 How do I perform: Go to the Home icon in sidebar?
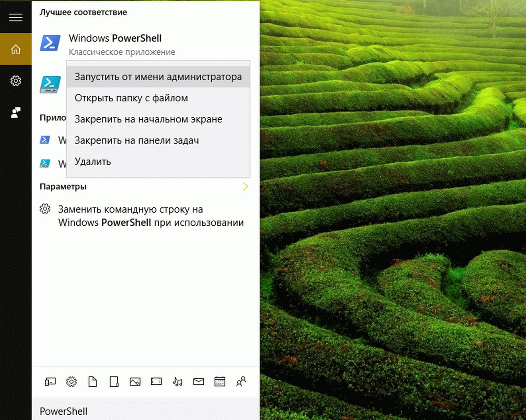coord(16,49)
